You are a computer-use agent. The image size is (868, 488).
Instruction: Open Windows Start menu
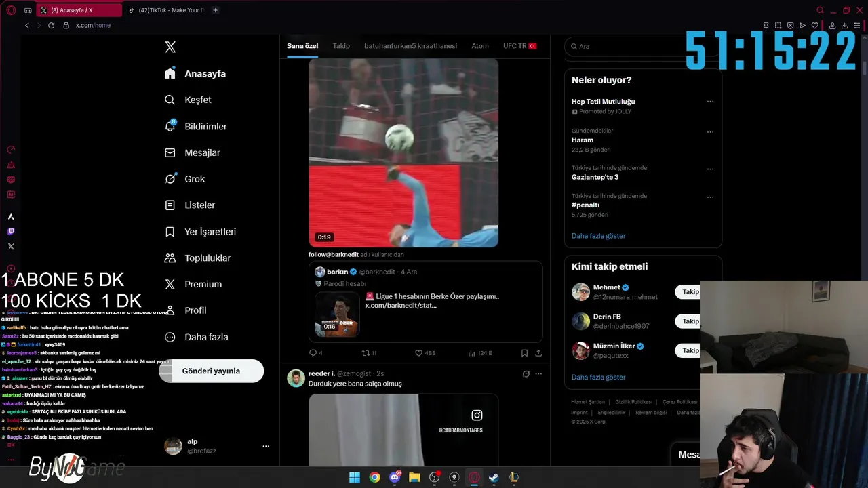(x=355, y=477)
